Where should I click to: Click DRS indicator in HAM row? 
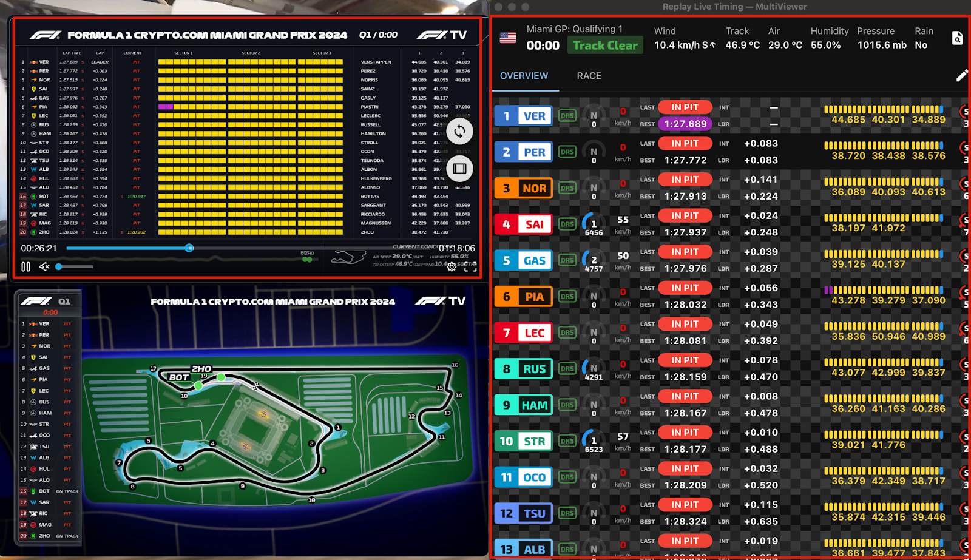(567, 405)
